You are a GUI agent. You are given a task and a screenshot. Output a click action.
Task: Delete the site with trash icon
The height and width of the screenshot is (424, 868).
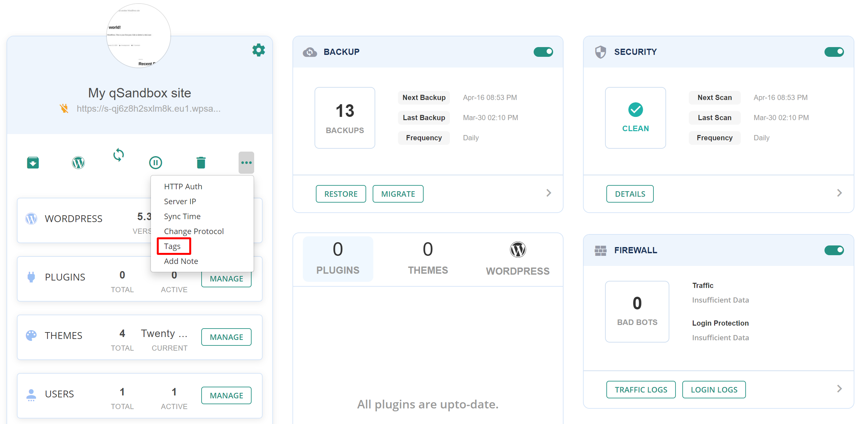(x=201, y=163)
